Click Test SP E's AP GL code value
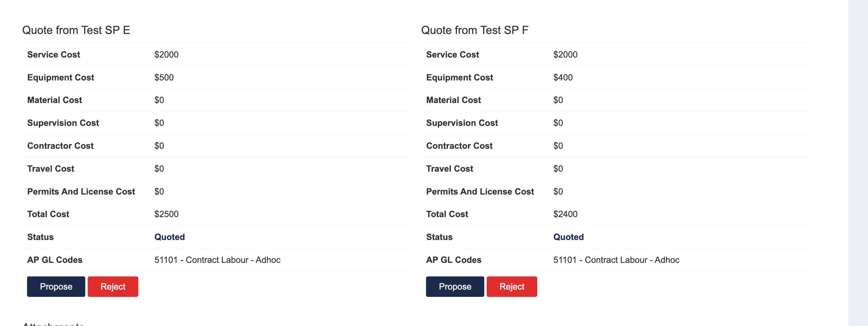868x326 pixels. pos(217,260)
